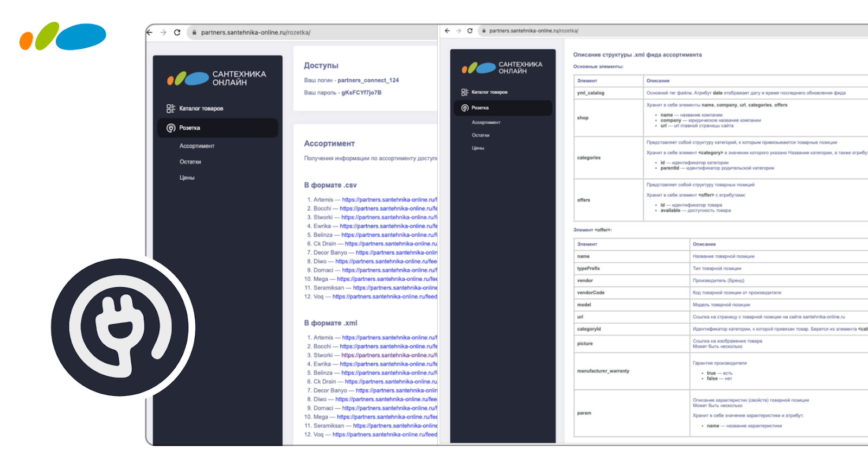Click the padlock icon in left address bar

tap(194, 33)
